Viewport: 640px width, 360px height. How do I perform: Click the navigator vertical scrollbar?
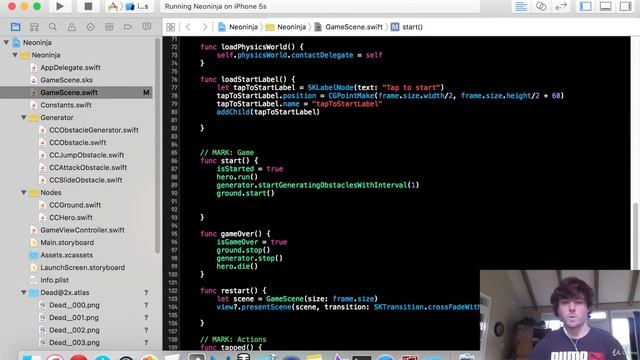click(x=158, y=147)
